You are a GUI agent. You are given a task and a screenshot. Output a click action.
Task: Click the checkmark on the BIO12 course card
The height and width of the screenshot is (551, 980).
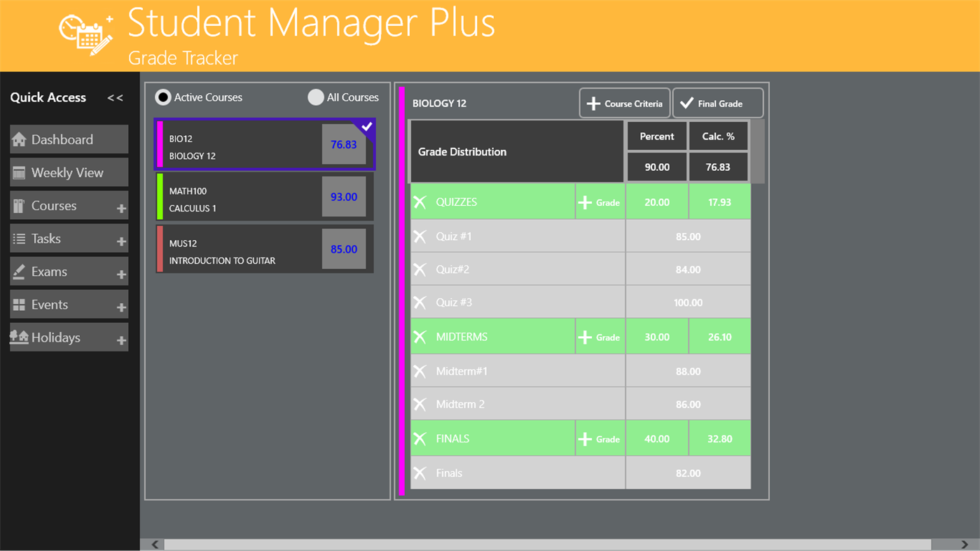366,127
